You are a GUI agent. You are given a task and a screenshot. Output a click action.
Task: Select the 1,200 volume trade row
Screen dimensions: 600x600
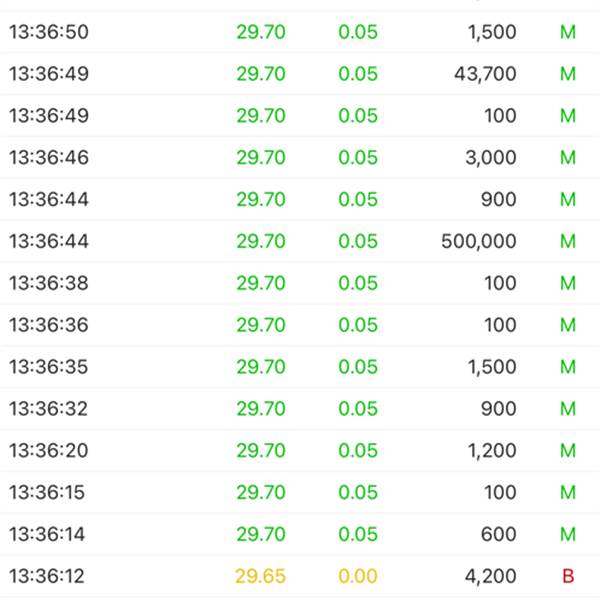coord(300,450)
